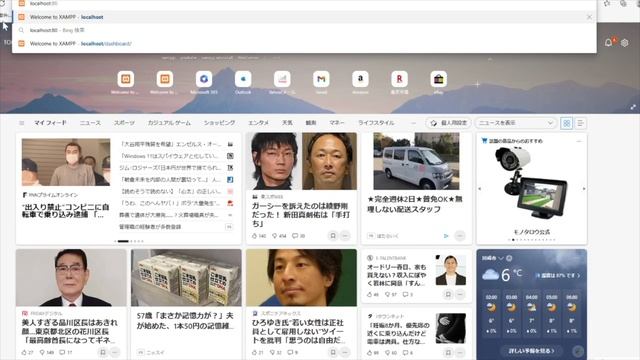The height and width of the screenshot is (360, 640).
Task: Select the 天気 tab
Action: tap(287, 123)
